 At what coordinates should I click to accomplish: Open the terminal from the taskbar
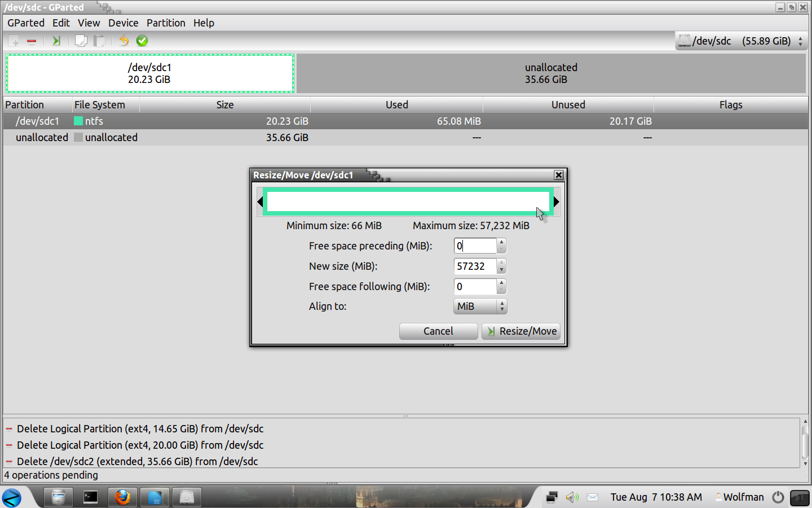[90, 497]
